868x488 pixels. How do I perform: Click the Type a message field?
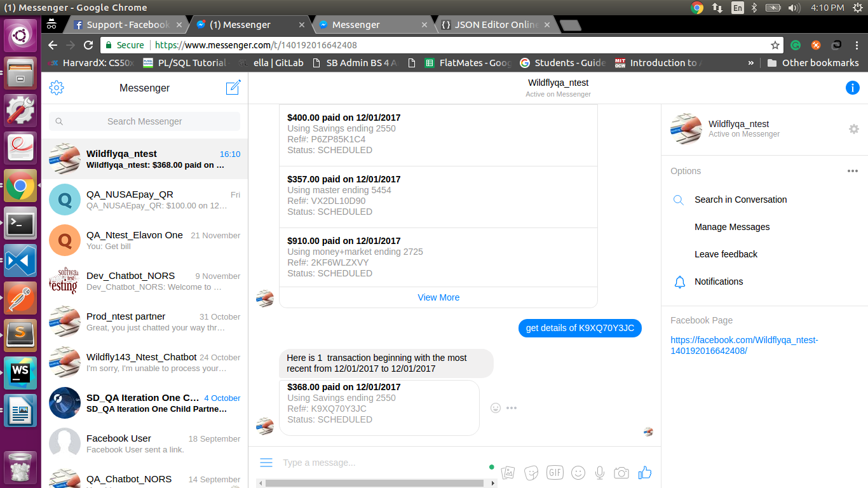click(x=381, y=463)
